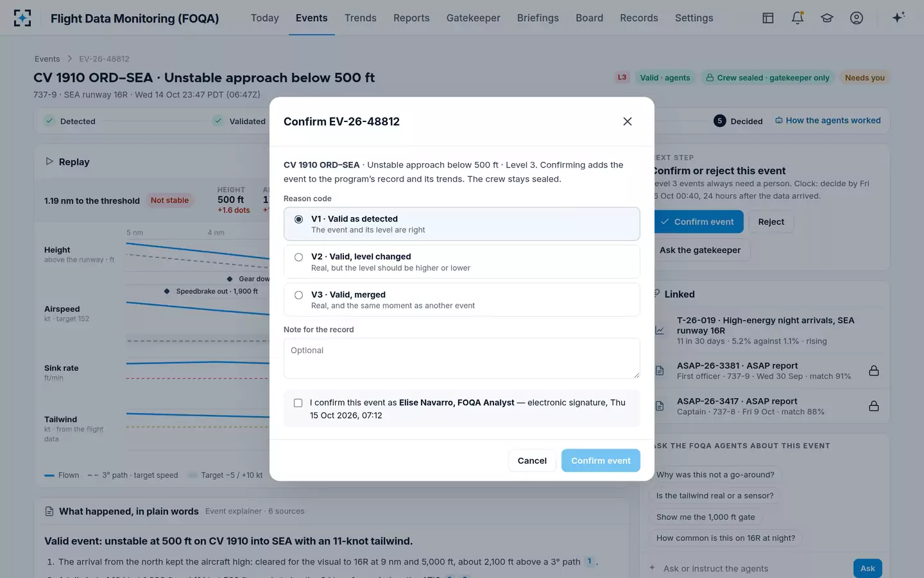Viewport: 924px width, 578px height.
Task: Open How the agents worked link
Action: point(828,121)
